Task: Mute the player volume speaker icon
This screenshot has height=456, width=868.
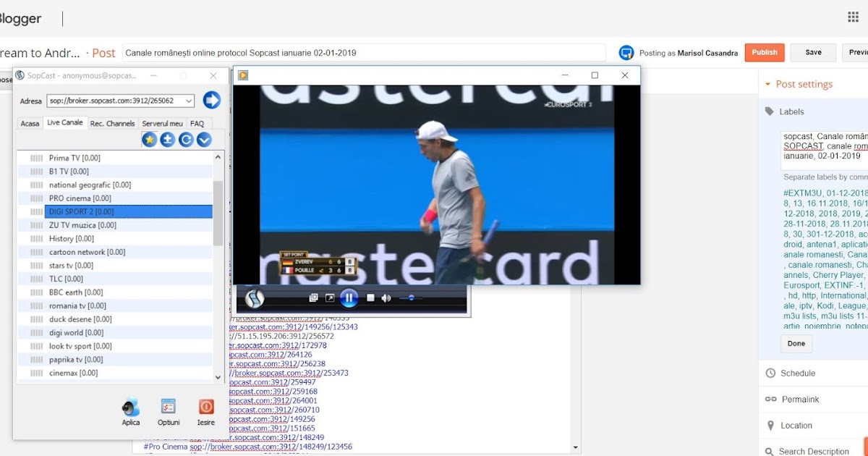Action: pyautogui.click(x=386, y=297)
